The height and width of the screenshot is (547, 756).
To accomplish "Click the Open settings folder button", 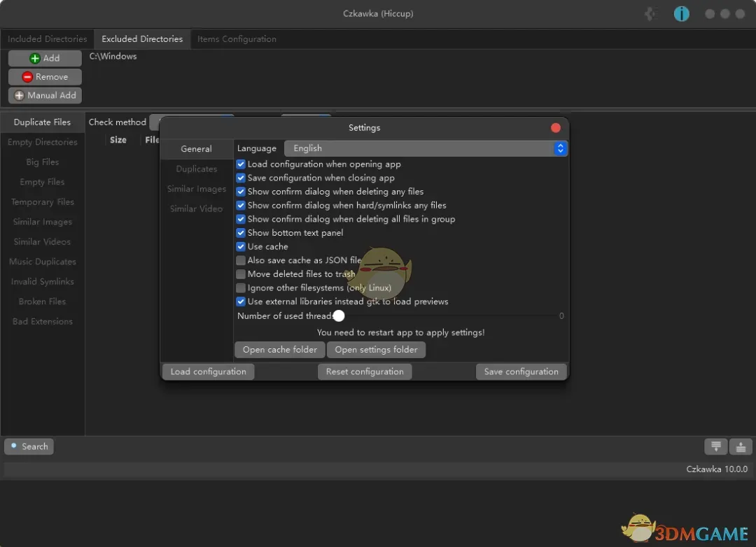I will pyautogui.click(x=376, y=349).
